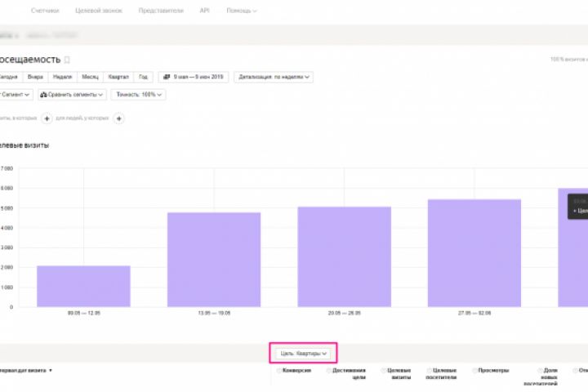
Task: Open the Точность: 100% dropdown
Action: [x=139, y=95]
